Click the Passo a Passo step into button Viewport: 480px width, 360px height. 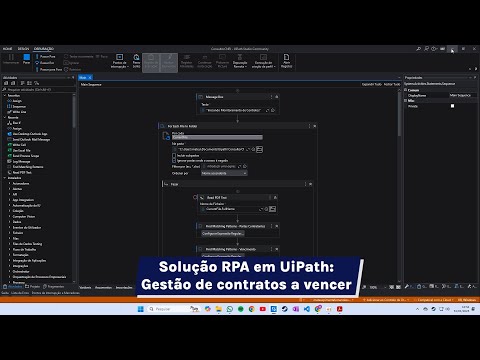46,57
